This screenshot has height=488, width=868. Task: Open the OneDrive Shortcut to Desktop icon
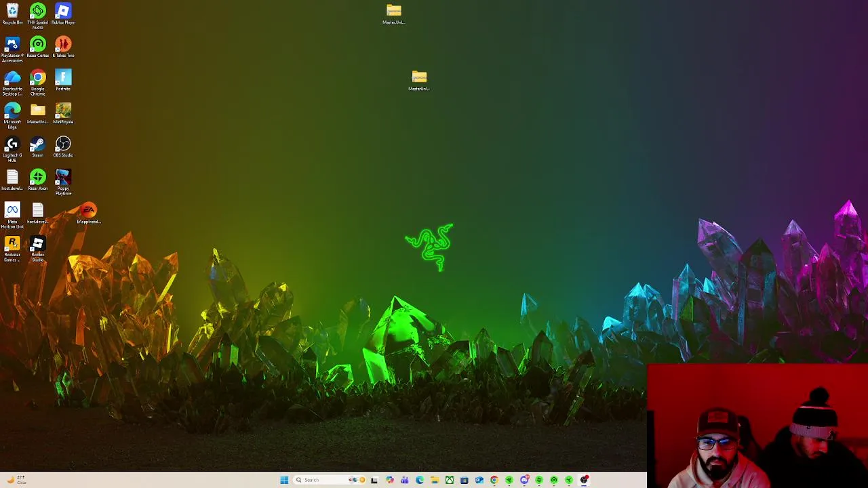(12, 82)
